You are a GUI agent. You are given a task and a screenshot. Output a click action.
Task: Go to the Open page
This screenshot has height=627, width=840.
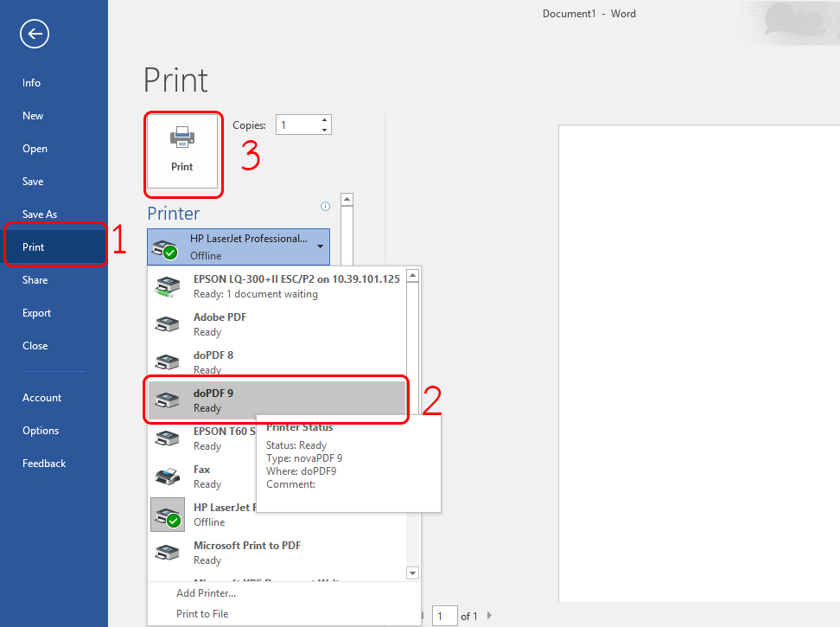point(35,149)
